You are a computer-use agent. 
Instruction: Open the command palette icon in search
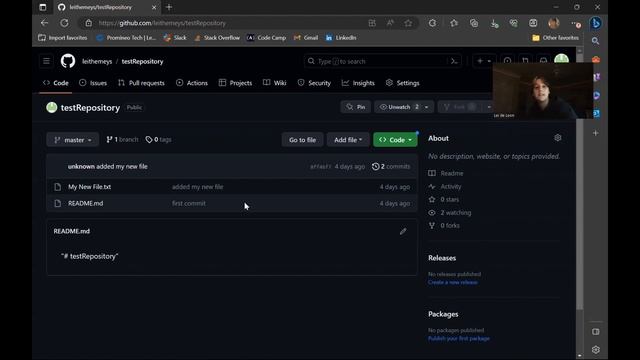(x=454, y=61)
